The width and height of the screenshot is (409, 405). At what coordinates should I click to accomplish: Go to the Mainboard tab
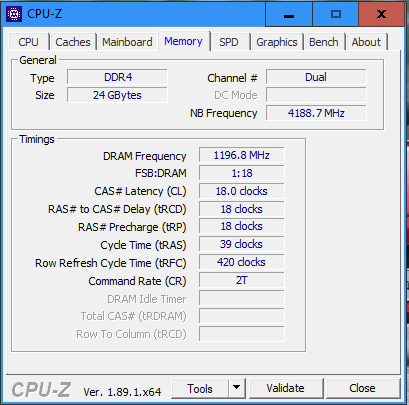127,42
